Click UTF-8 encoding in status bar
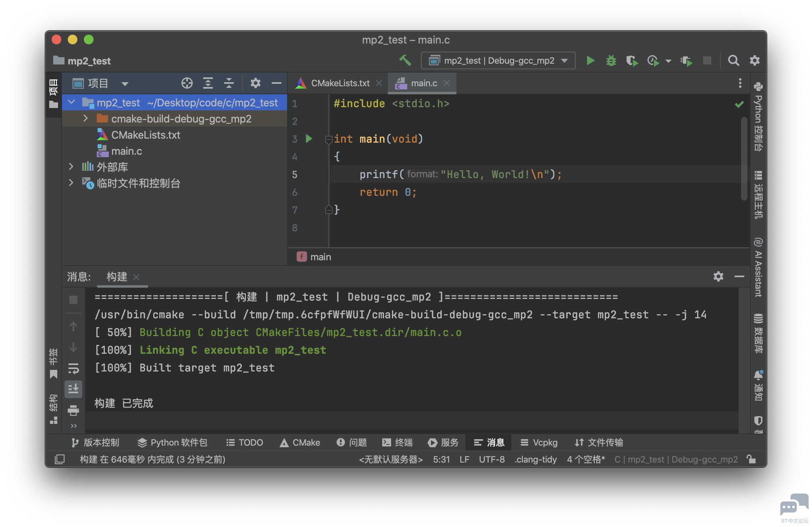 point(492,459)
